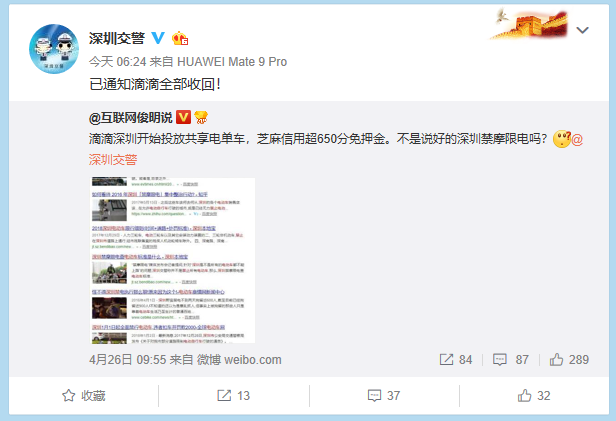The image size is (616, 421).
Task: Open the original post's 87 comments
Action: pyautogui.click(x=511, y=360)
